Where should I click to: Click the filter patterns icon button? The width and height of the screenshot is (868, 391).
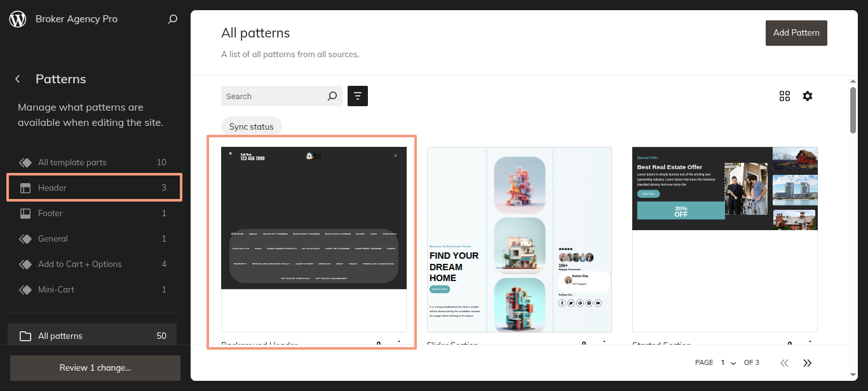pyautogui.click(x=358, y=96)
